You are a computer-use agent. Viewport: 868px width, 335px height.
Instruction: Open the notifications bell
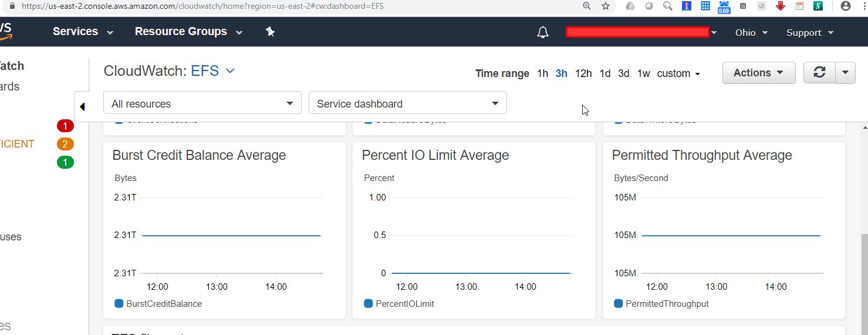tap(543, 32)
